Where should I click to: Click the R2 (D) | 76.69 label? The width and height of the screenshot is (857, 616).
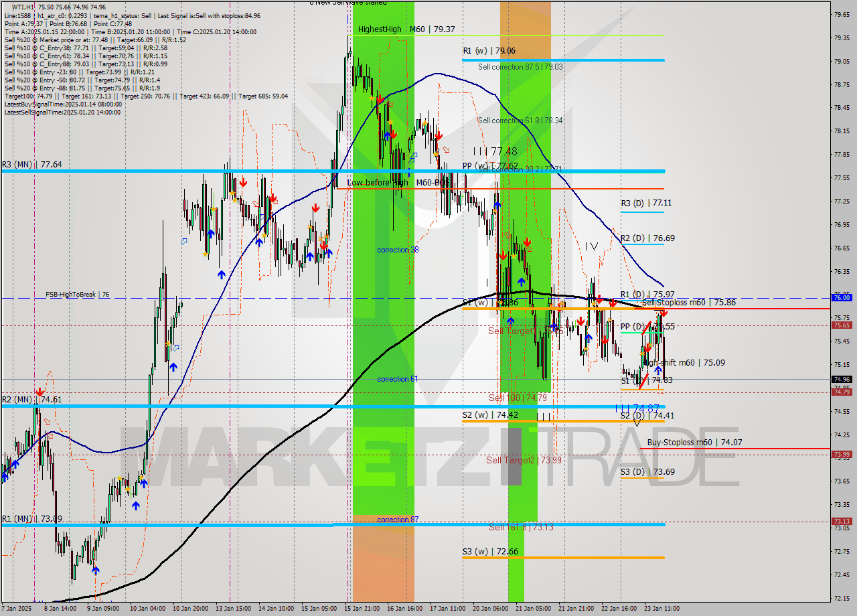[x=647, y=238]
